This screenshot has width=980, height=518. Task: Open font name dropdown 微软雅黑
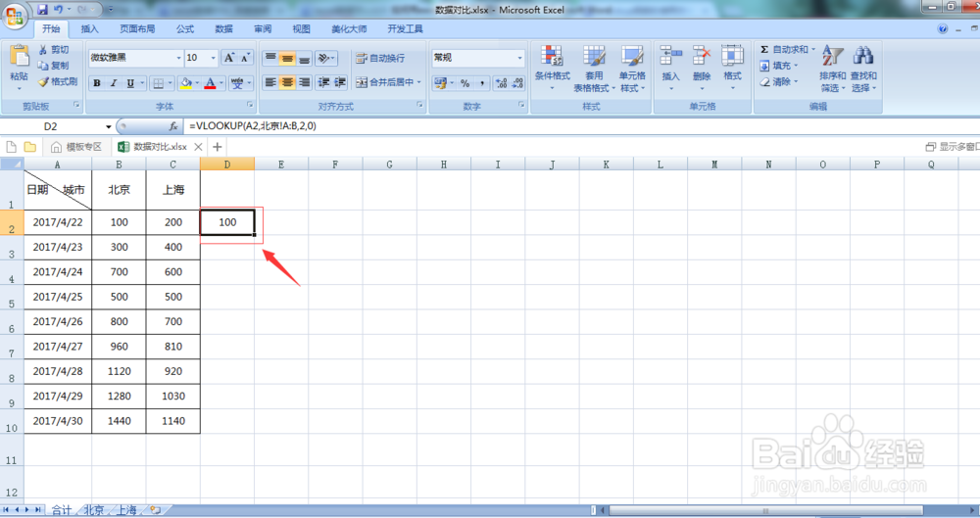(x=178, y=58)
